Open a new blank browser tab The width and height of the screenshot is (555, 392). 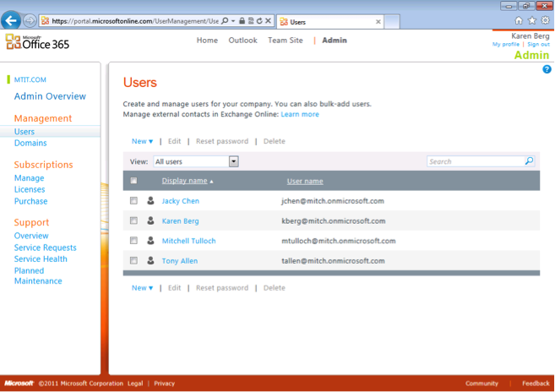(x=392, y=22)
